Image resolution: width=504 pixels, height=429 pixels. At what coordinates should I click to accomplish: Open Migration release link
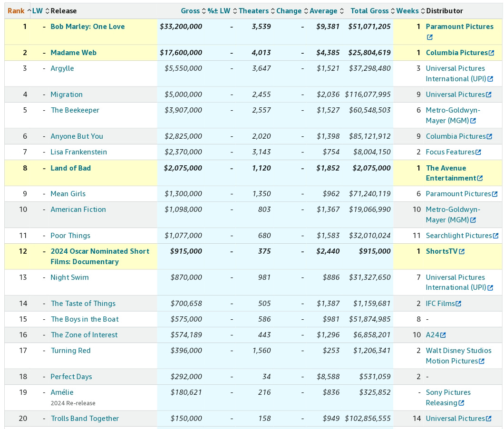click(x=67, y=95)
